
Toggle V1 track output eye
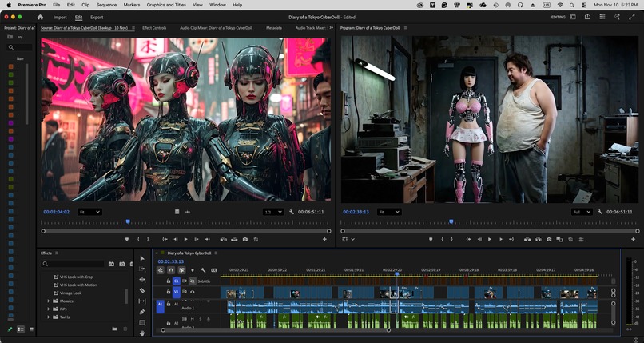193,292
